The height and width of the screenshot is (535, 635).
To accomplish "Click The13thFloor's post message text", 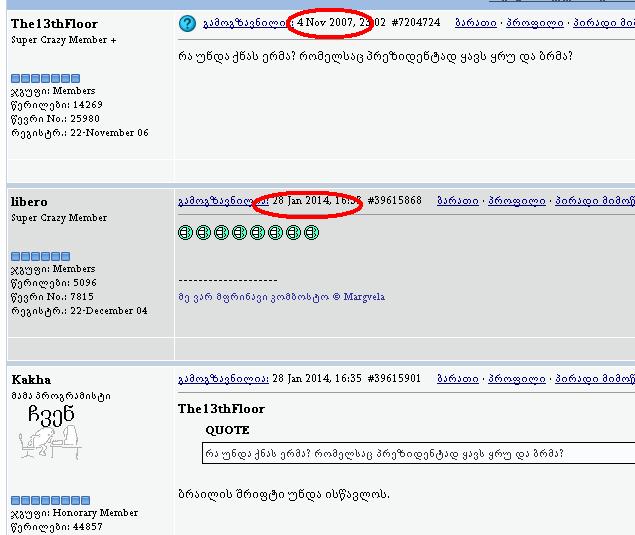I will 375,56.
